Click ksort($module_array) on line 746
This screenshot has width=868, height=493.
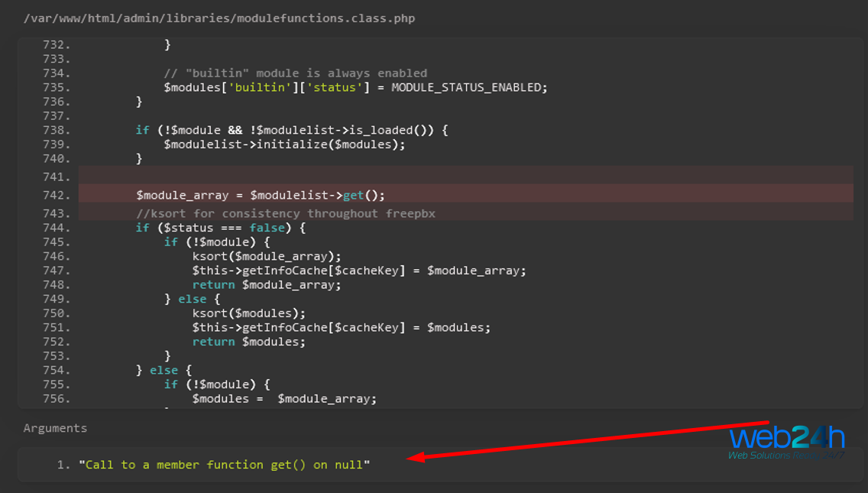(267, 256)
